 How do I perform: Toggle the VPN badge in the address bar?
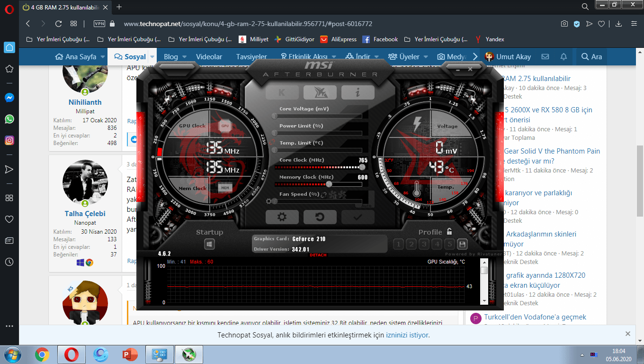pyautogui.click(x=99, y=24)
